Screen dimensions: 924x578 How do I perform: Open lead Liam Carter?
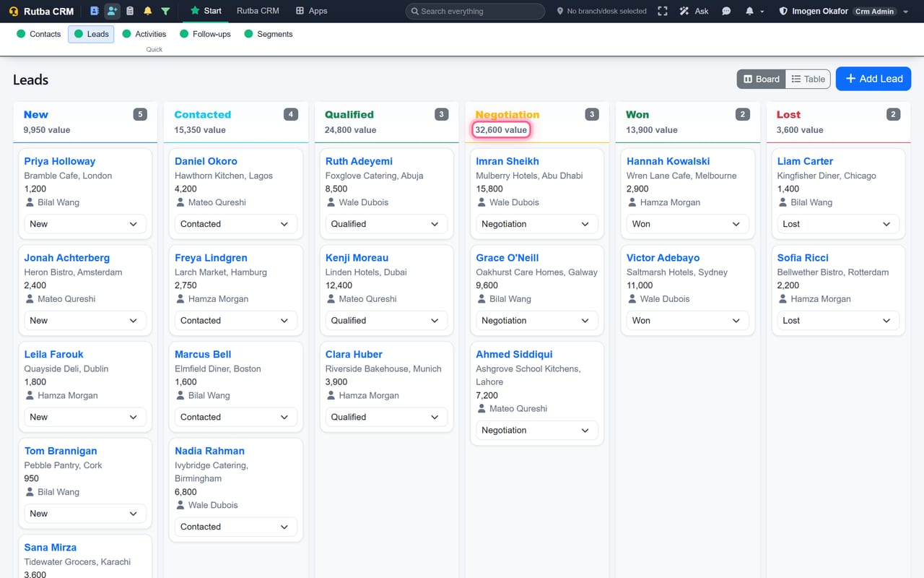[805, 161]
